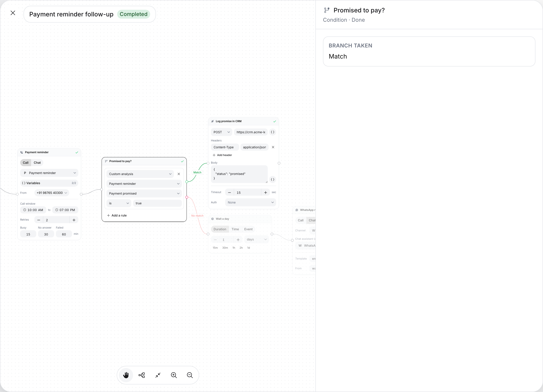Increase the Retries count
543x392 pixels.
74,220
